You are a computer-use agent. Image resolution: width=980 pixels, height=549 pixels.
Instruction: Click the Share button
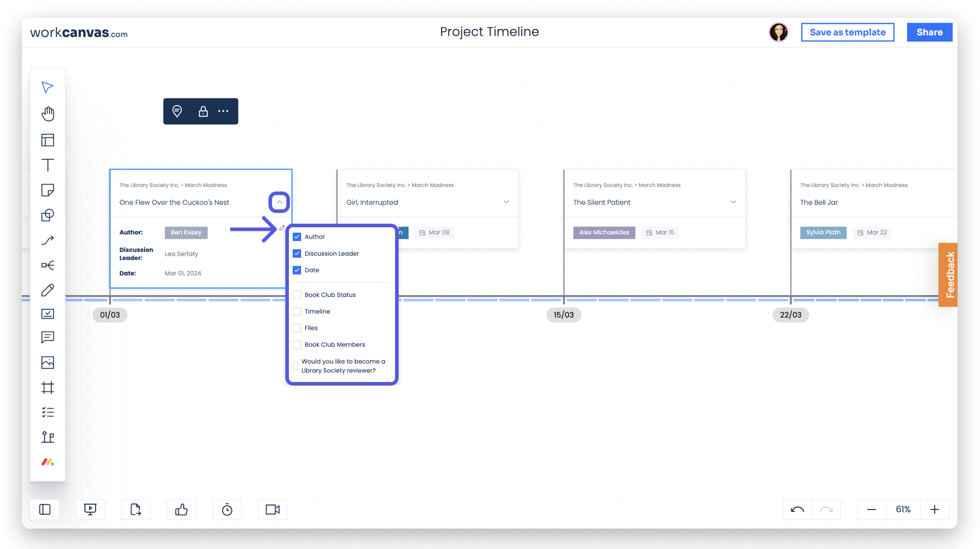[929, 32]
